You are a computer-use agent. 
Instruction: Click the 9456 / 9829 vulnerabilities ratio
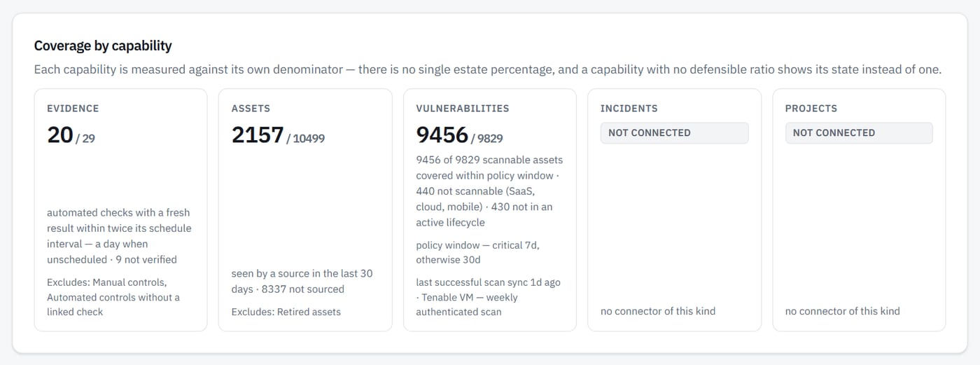tap(459, 135)
